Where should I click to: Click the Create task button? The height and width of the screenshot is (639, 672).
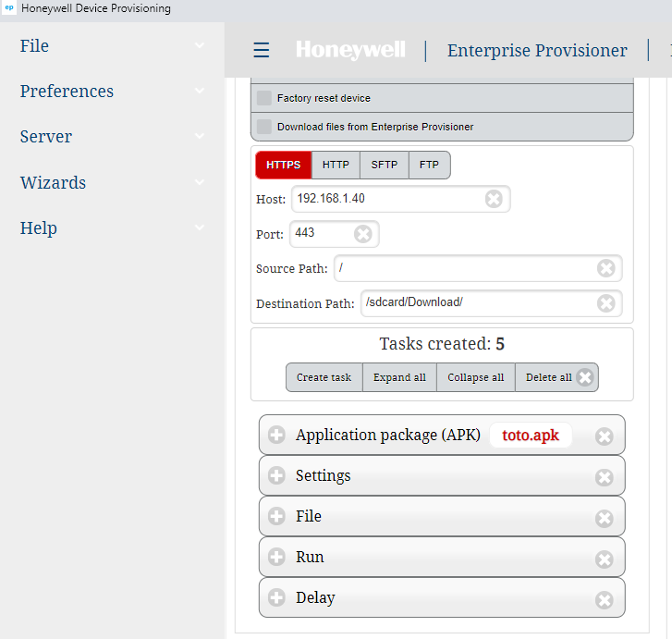tap(324, 377)
